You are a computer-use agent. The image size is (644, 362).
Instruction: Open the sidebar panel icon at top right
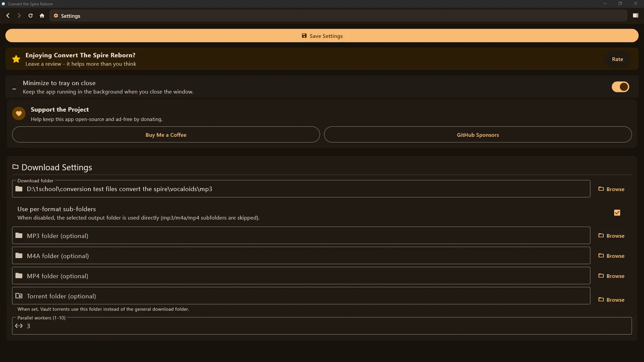pyautogui.click(x=636, y=16)
